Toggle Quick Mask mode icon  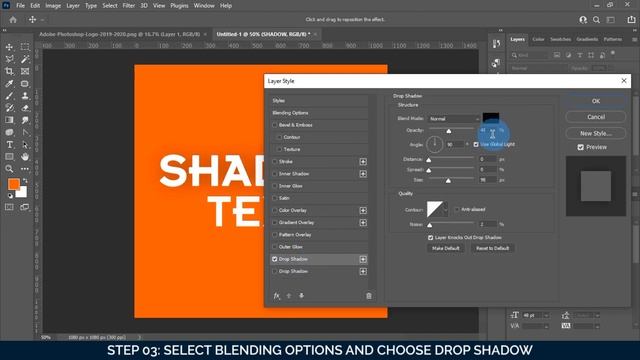tap(9, 207)
